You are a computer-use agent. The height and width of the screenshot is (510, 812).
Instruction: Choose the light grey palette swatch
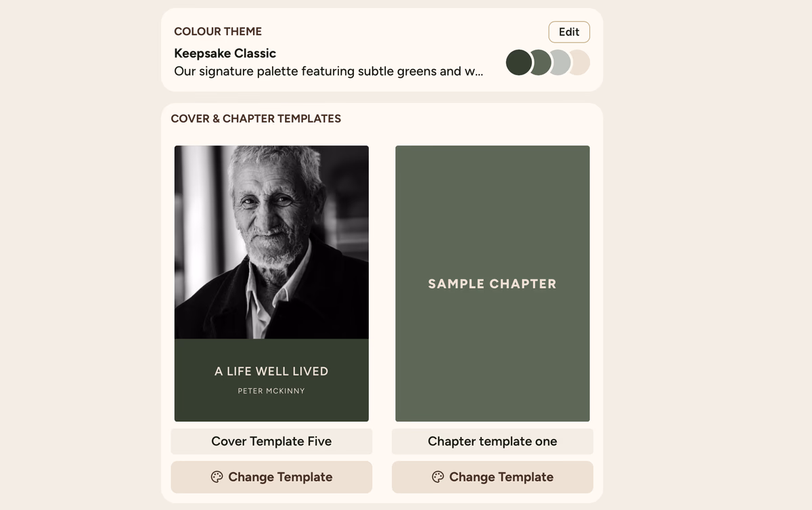tap(561, 63)
